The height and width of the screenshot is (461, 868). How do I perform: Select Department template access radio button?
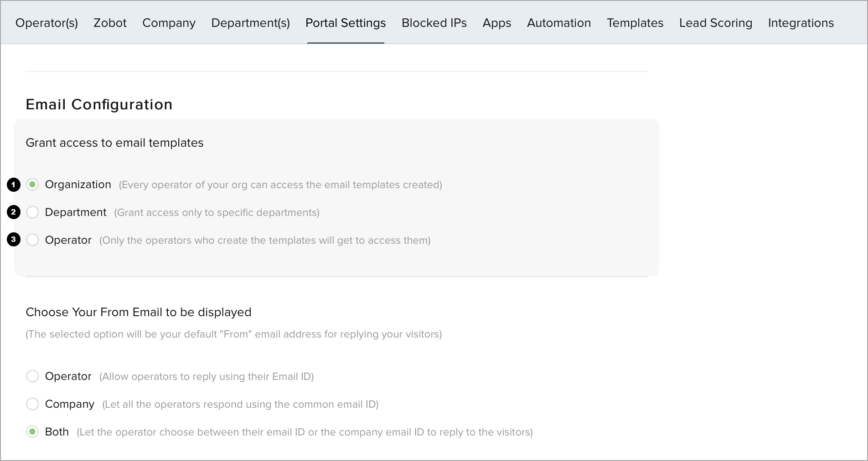coord(32,212)
